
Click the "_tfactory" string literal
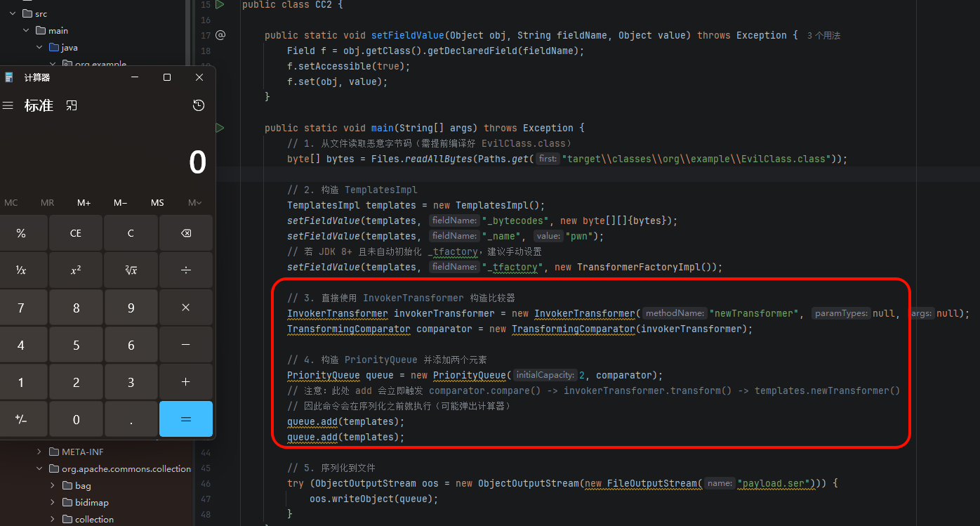tap(512, 267)
